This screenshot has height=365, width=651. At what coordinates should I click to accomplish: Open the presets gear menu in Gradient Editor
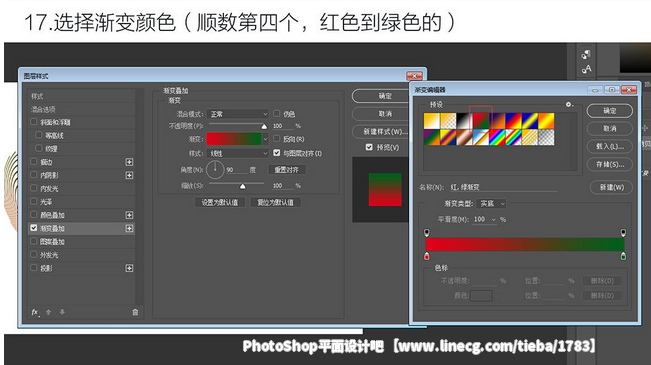click(569, 105)
